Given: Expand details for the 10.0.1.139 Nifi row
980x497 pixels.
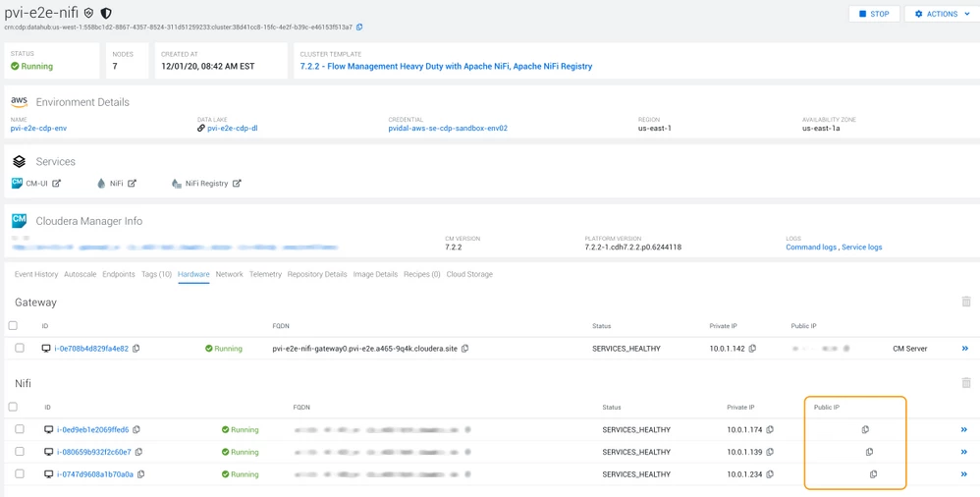Looking at the screenshot, I should [964, 452].
